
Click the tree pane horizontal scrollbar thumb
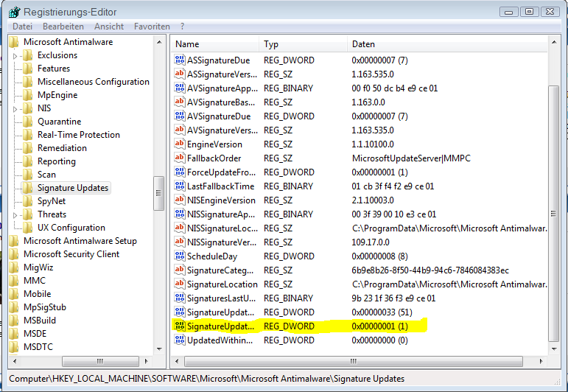[x=100, y=361]
